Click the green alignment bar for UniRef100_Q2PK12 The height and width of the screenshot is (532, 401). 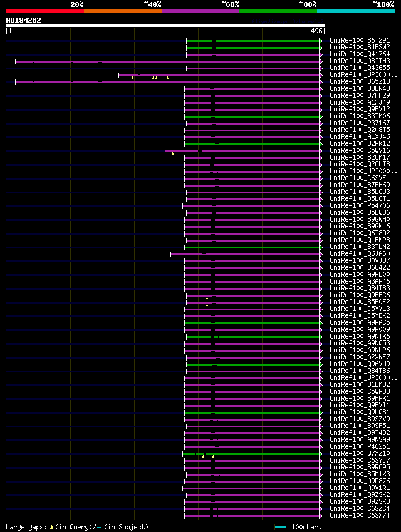(252, 144)
